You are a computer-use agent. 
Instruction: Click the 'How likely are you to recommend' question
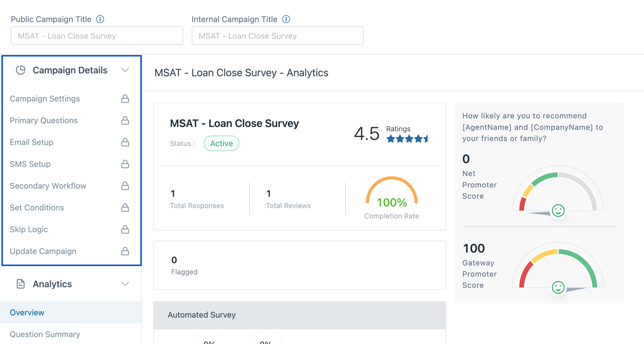[x=533, y=127]
